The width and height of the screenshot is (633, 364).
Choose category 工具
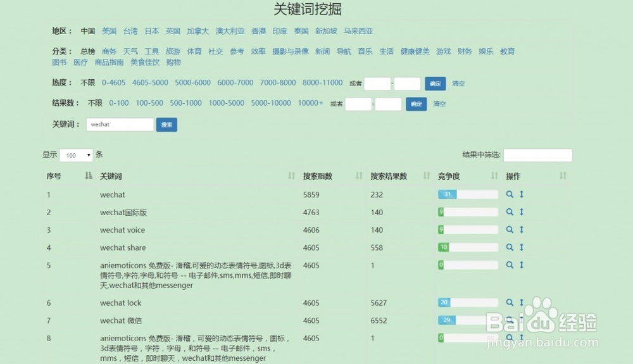(x=152, y=51)
